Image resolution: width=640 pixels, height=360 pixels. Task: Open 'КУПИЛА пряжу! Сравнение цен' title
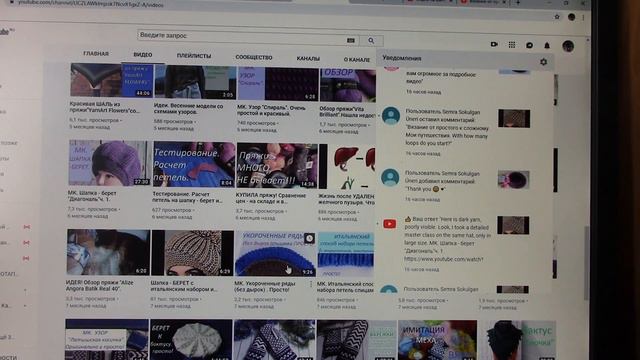(271, 198)
